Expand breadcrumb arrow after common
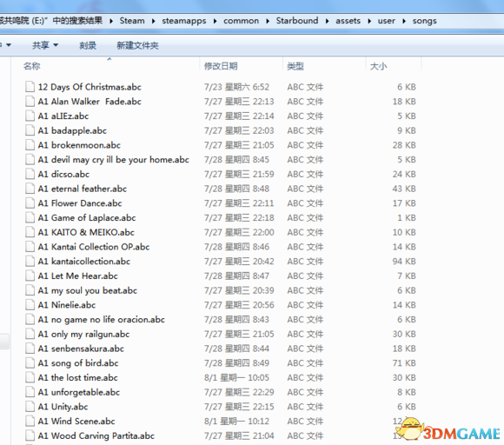 268,21
